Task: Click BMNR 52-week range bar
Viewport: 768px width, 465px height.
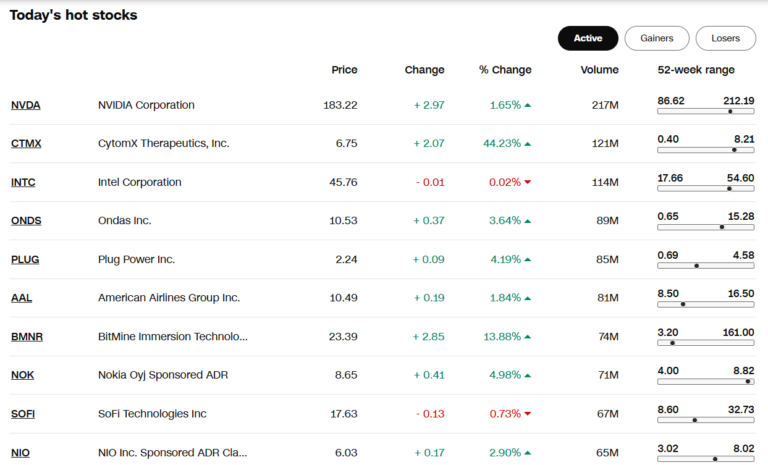Action: pyautogui.click(x=706, y=343)
